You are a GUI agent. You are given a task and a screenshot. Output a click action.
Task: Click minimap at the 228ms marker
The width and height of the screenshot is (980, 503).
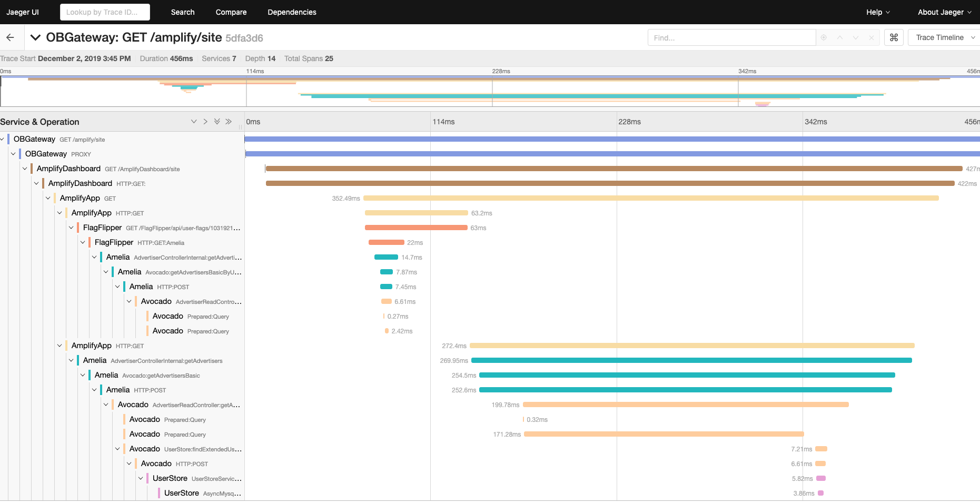coord(492,91)
